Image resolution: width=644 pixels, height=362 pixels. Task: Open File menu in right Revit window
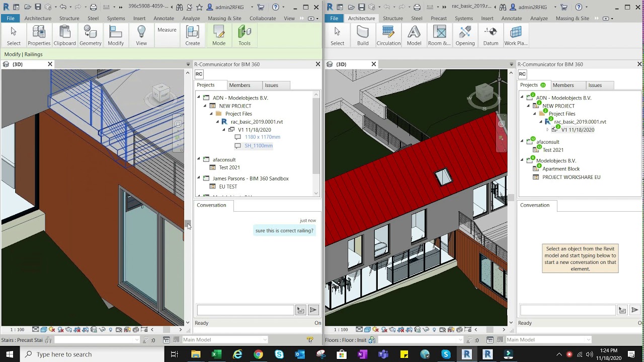pos(334,18)
